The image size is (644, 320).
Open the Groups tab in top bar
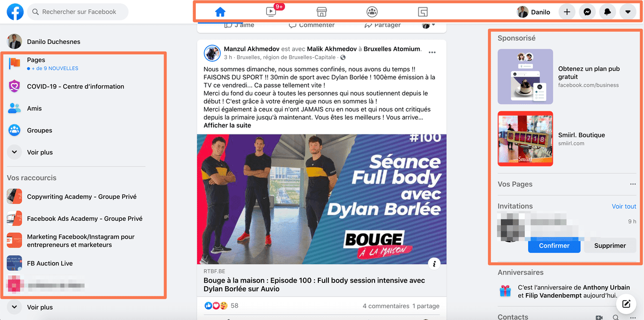point(372,12)
